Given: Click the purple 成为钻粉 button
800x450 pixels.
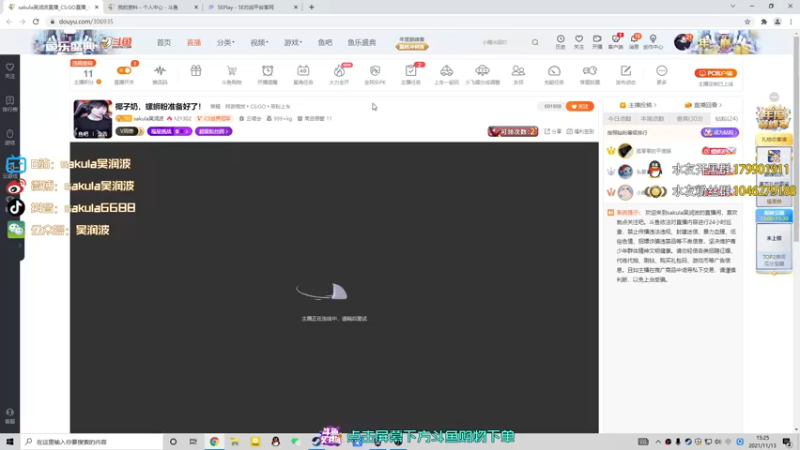Looking at the screenshot, I should pos(719,132).
